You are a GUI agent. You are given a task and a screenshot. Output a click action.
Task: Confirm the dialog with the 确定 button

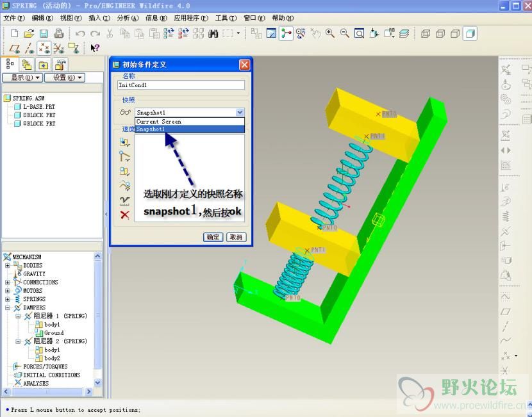click(213, 237)
